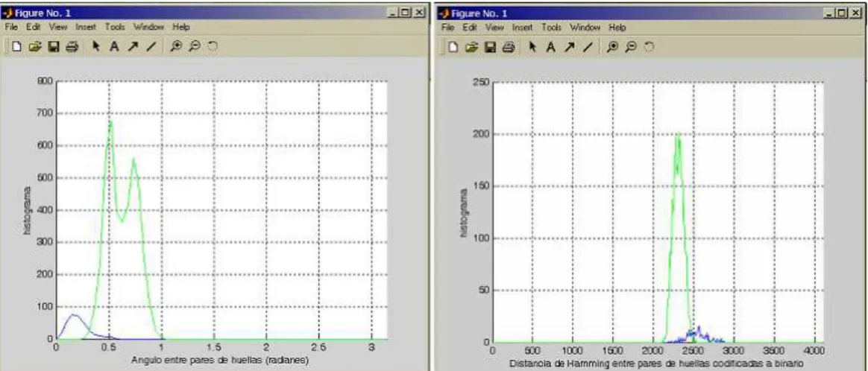This screenshot has width=868, height=371.
Task: Open Insert menu in right window
Action: pyautogui.click(x=523, y=27)
